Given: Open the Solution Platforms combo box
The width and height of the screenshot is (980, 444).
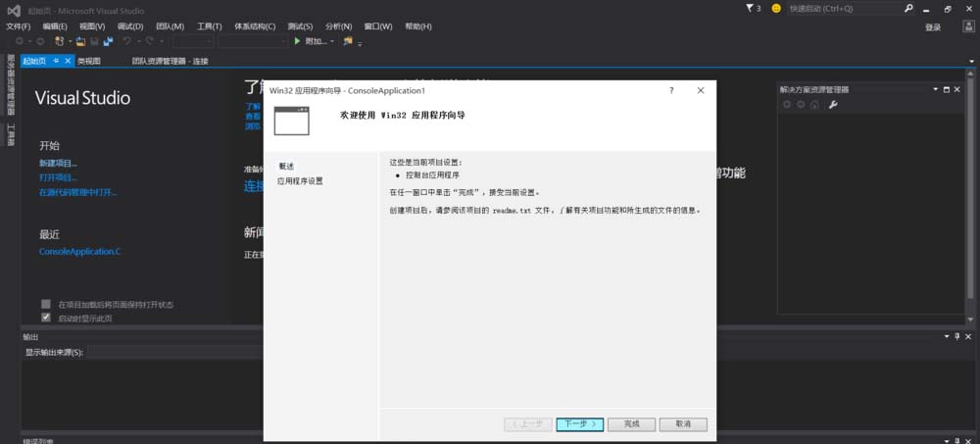Looking at the screenshot, I should 252,41.
